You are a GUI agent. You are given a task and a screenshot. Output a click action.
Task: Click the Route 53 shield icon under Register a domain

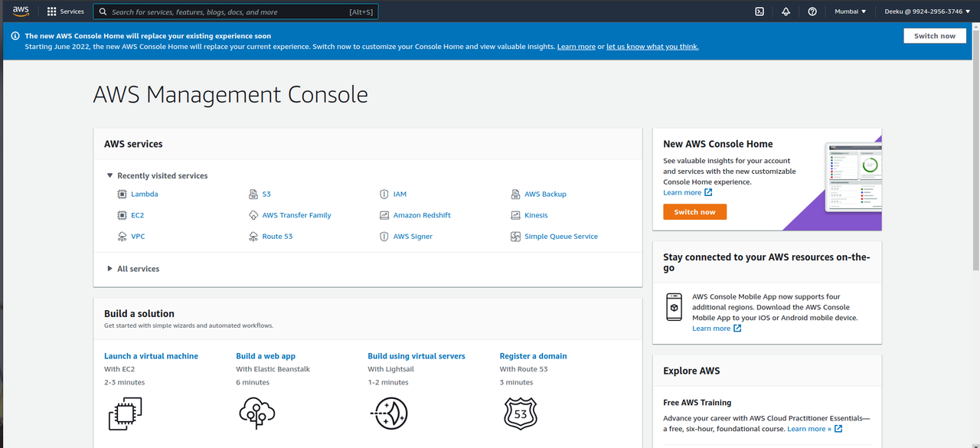pos(521,414)
